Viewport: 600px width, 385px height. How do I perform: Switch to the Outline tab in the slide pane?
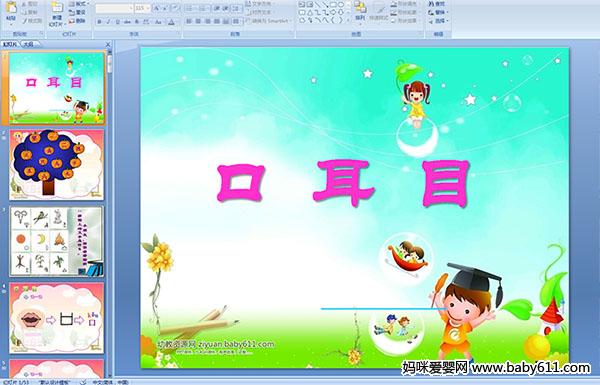(x=28, y=44)
